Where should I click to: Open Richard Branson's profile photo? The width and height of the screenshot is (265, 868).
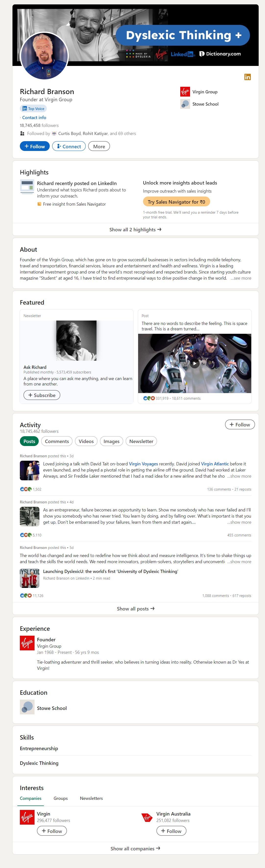coord(44,56)
